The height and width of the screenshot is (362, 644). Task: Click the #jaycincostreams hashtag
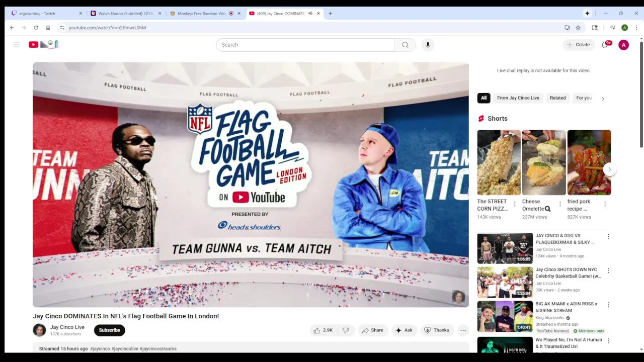(x=158, y=349)
